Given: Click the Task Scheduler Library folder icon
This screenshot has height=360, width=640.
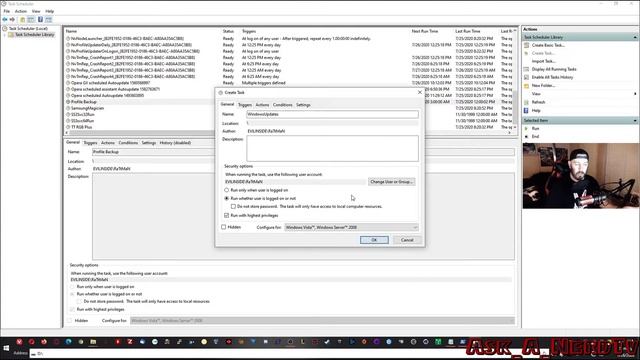Looking at the screenshot, I should tap(11, 35).
